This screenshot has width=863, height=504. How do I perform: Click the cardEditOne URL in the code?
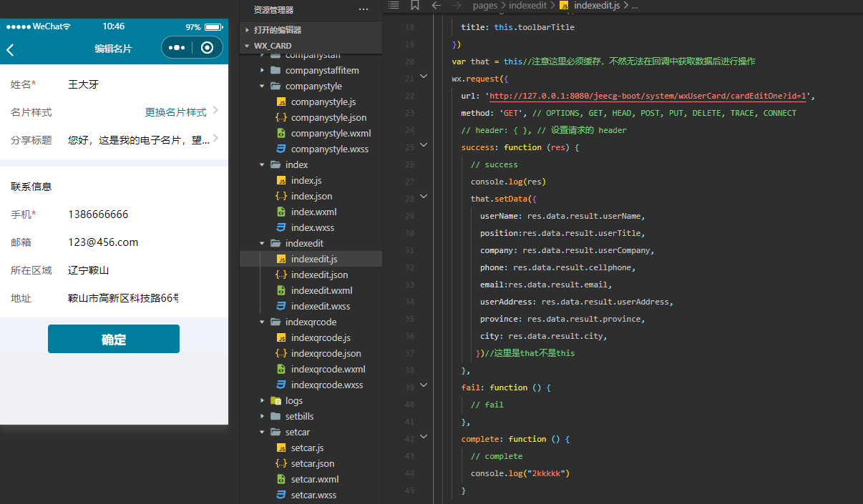[x=648, y=96]
